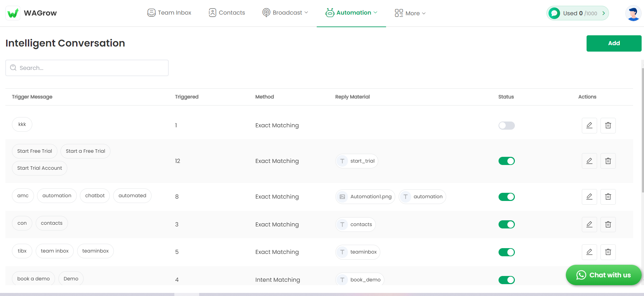Edit the contacts trigger rule
The image size is (644, 296).
[x=589, y=224]
